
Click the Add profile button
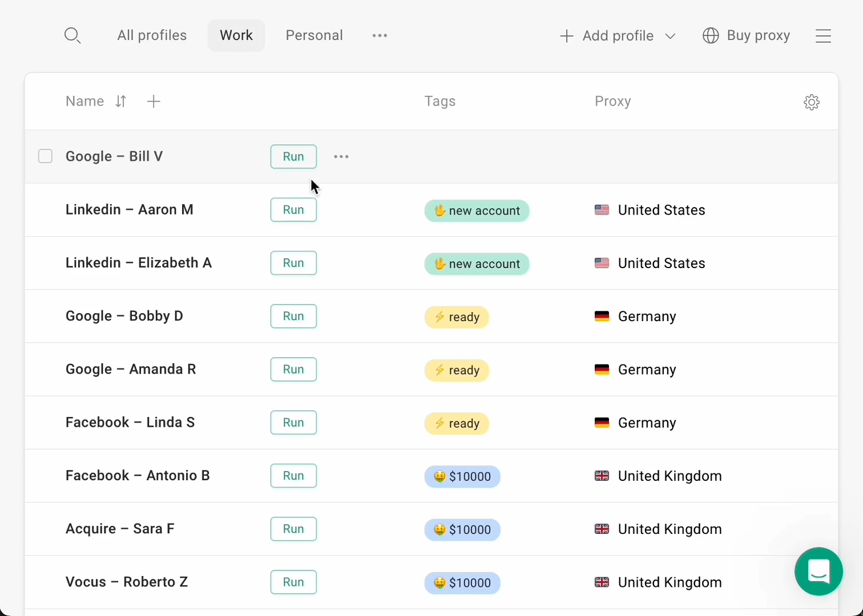607,36
